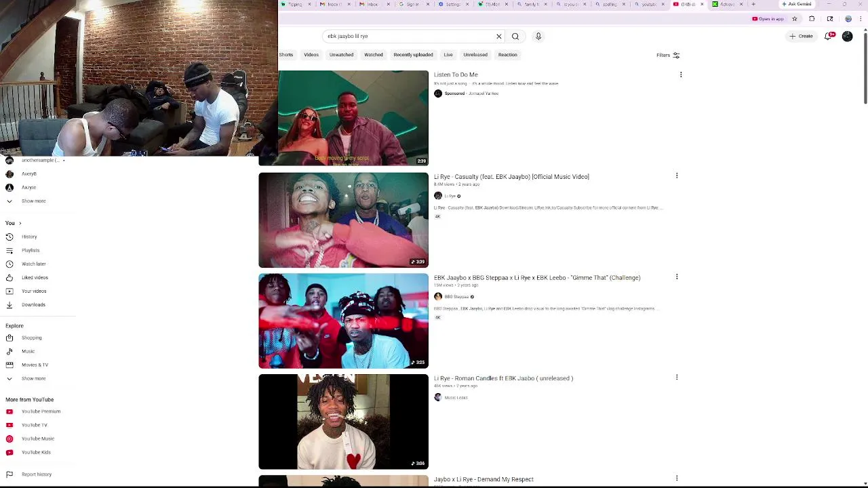Image resolution: width=868 pixels, height=488 pixels.
Task: Open Shopping under Explore
Action: (x=31, y=338)
